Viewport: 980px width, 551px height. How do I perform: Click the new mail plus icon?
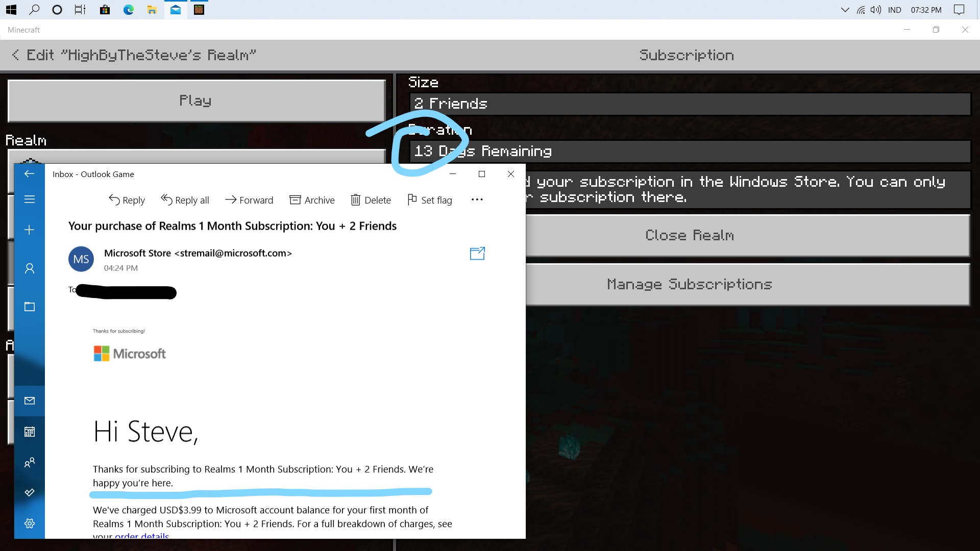pos(30,230)
